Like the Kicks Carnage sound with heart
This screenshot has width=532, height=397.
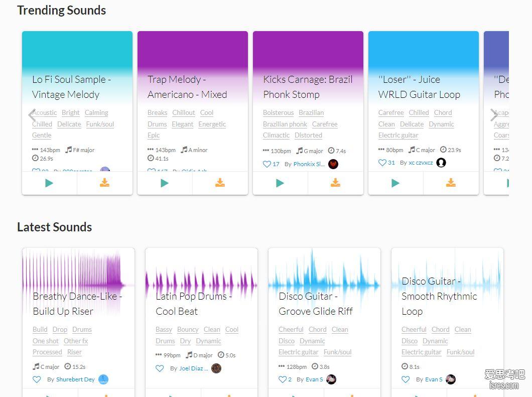pyautogui.click(x=267, y=164)
